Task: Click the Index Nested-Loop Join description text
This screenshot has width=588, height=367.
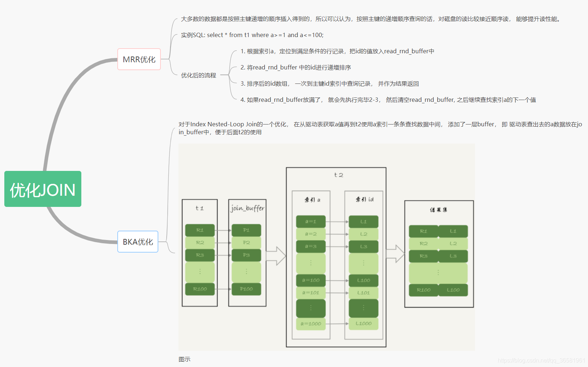Action: [x=380, y=128]
